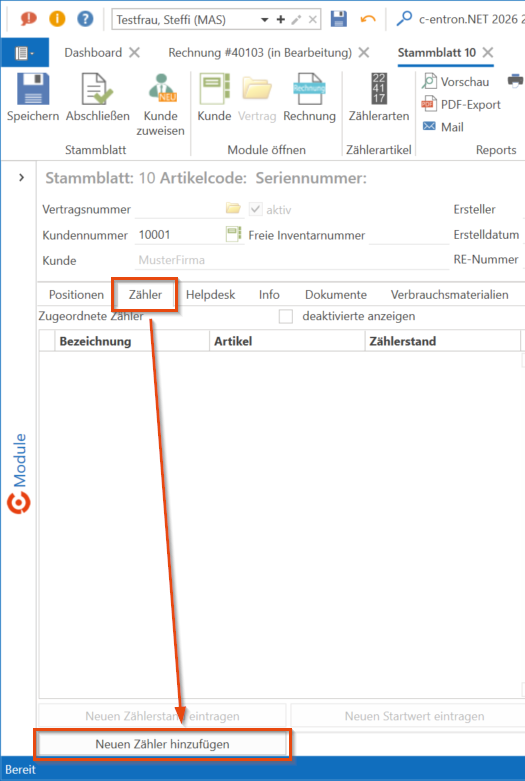Open the Rechnung module
This screenshot has height=781, width=525.
pyautogui.click(x=309, y=98)
